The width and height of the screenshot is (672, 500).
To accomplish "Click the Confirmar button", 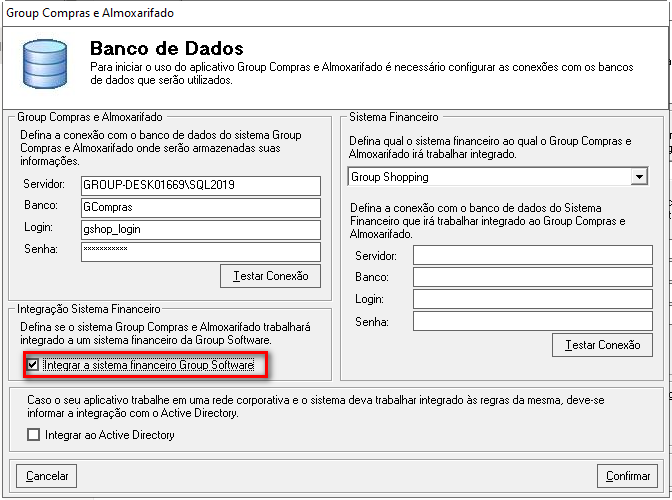I will [x=627, y=476].
